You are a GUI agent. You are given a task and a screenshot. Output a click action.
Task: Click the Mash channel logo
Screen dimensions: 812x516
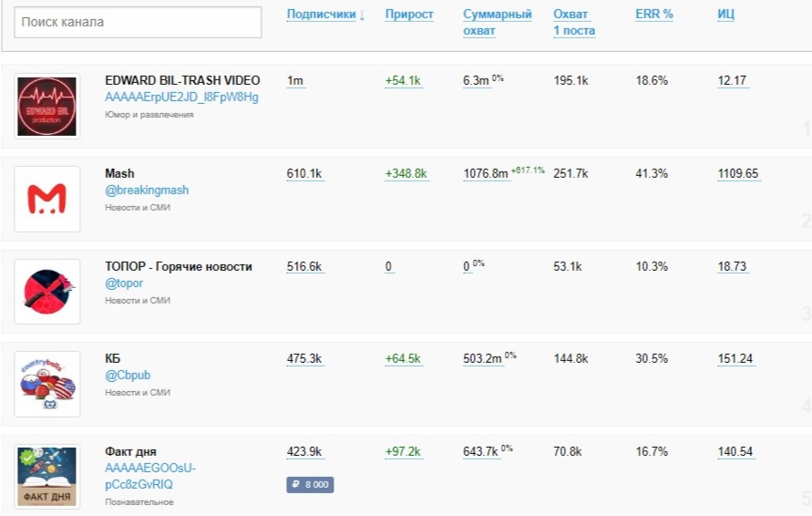click(47, 200)
